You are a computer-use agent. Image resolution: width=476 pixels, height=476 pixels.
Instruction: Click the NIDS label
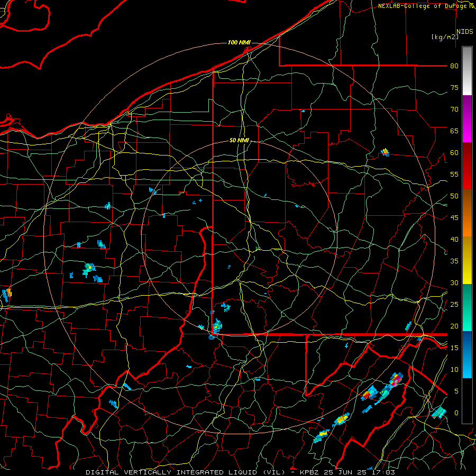[x=464, y=32]
